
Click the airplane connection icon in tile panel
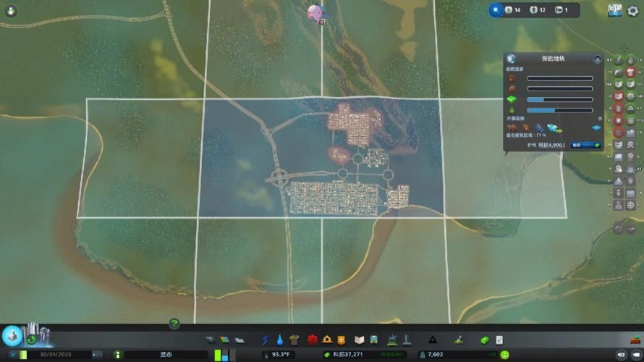click(553, 128)
